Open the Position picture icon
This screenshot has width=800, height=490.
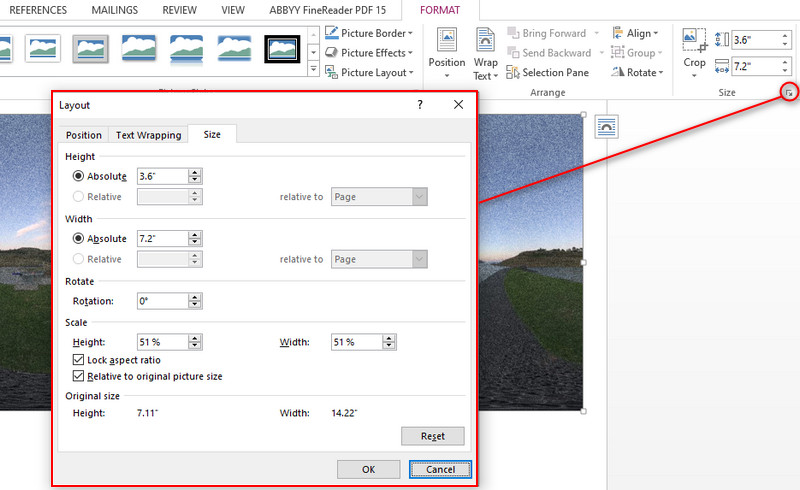[446, 41]
